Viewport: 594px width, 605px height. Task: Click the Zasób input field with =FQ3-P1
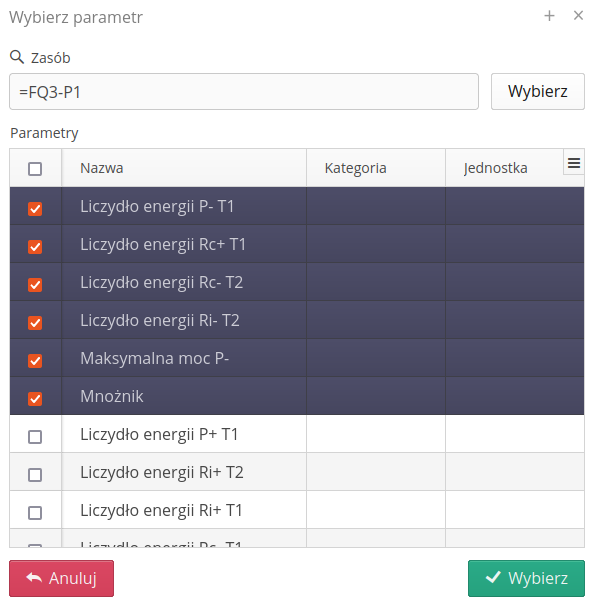[x=244, y=91]
